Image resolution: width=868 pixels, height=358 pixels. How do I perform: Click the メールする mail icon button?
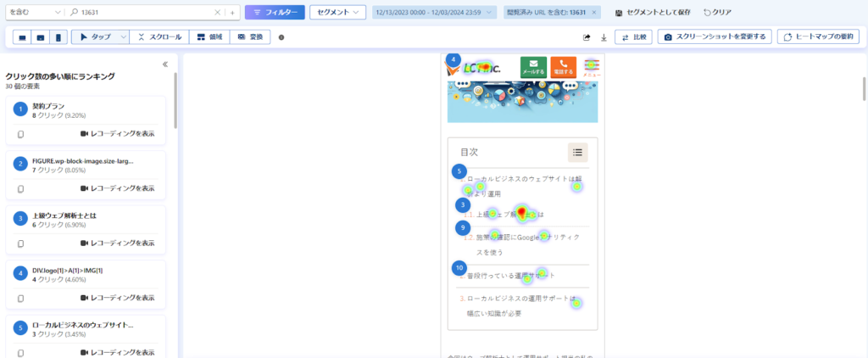coord(534,67)
